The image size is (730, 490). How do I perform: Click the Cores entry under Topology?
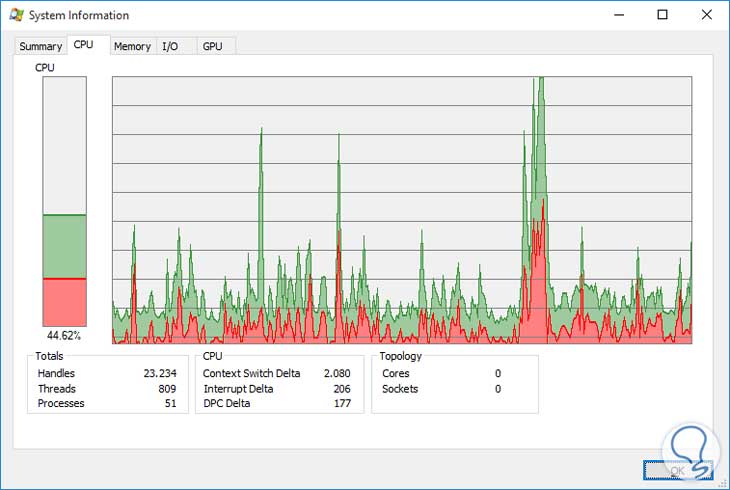coord(441,373)
